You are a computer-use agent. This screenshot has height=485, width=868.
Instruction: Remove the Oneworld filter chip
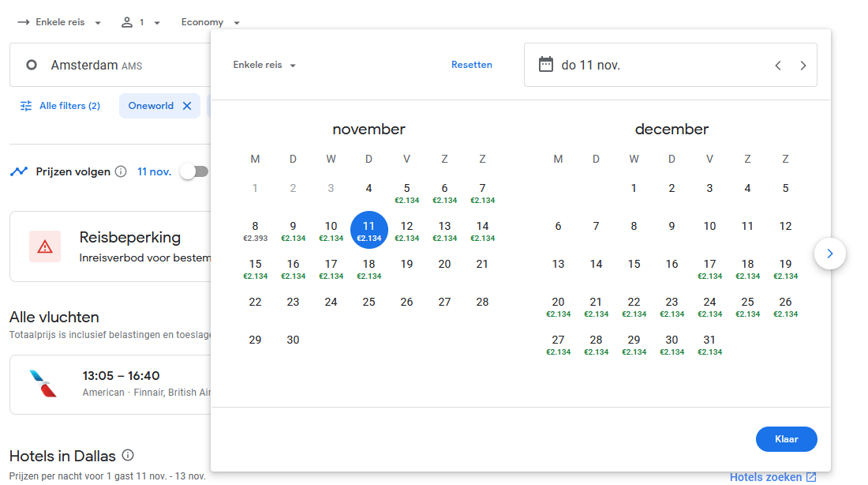[187, 106]
